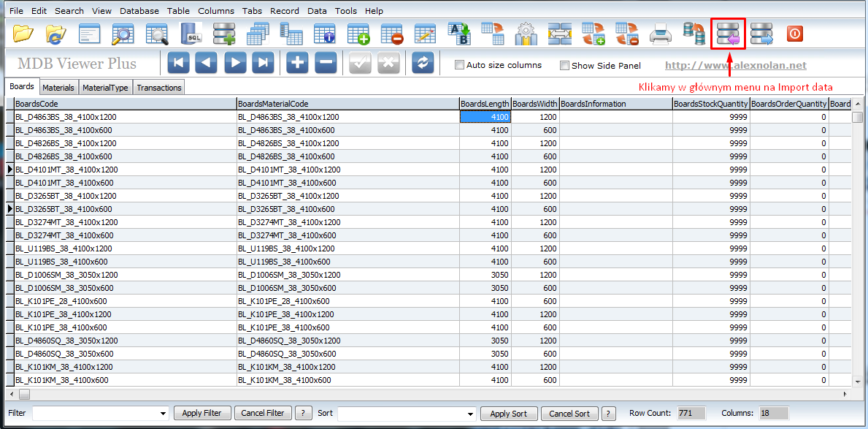Click the printer icon in toolbar

[661, 34]
